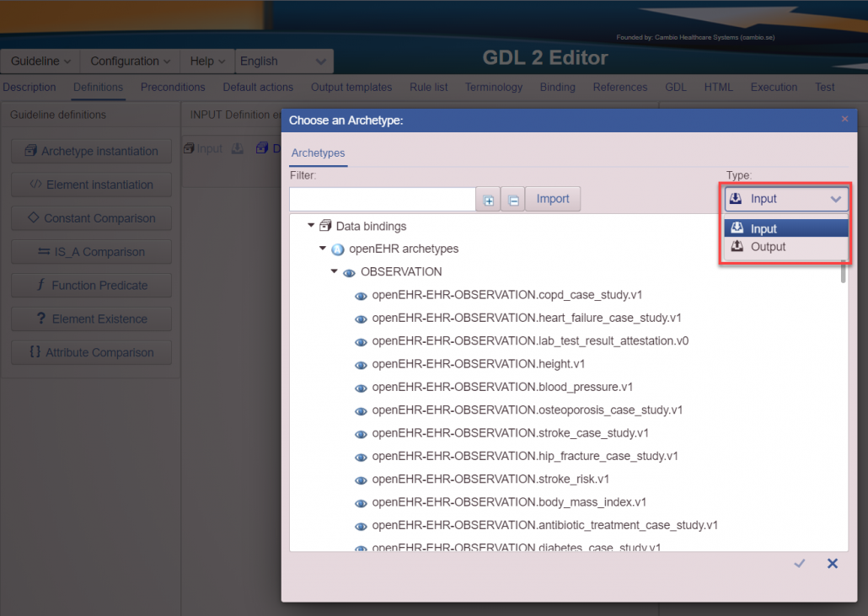Confirm archetype choice with the checkmark button
Screen dimensions: 868x616
click(799, 563)
